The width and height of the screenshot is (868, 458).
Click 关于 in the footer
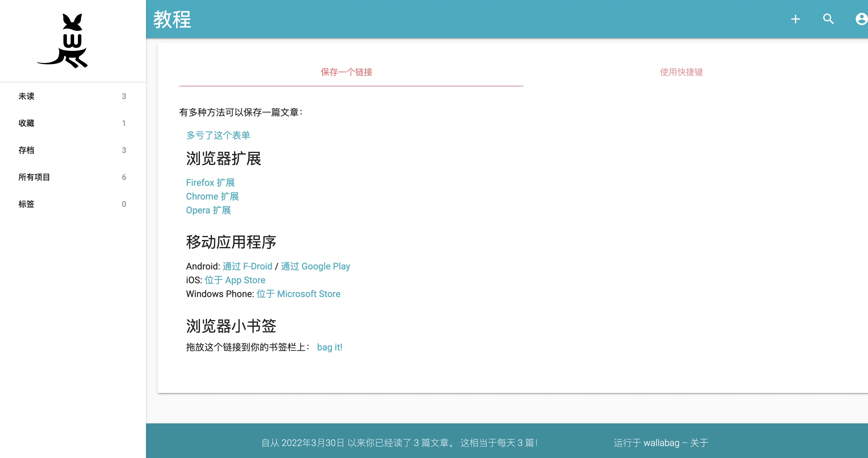[x=699, y=443]
